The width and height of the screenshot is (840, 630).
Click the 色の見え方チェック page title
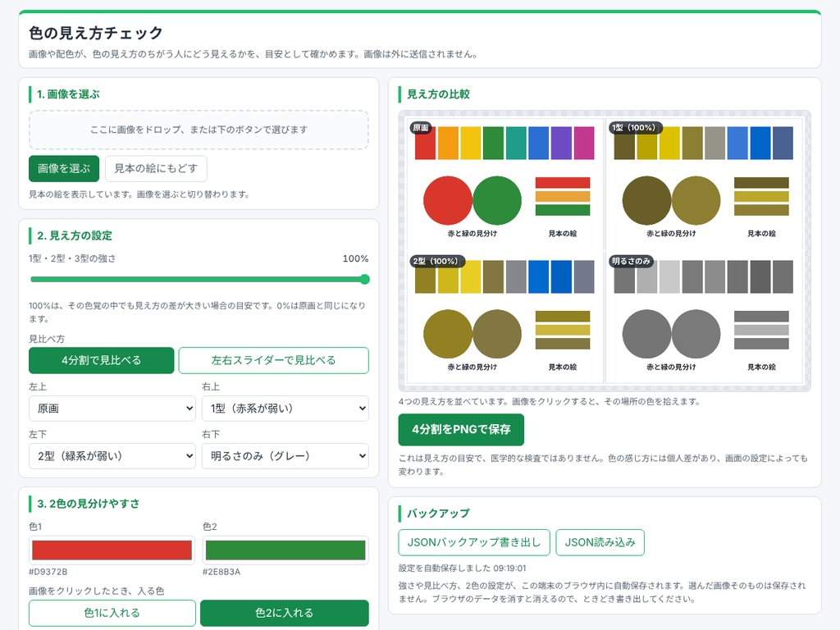click(x=96, y=33)
